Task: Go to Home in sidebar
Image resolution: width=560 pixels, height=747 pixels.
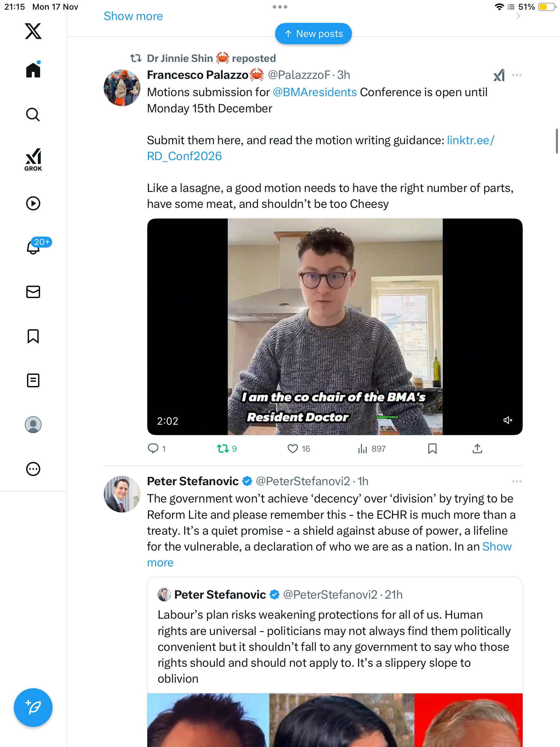Action: (33, 70)
